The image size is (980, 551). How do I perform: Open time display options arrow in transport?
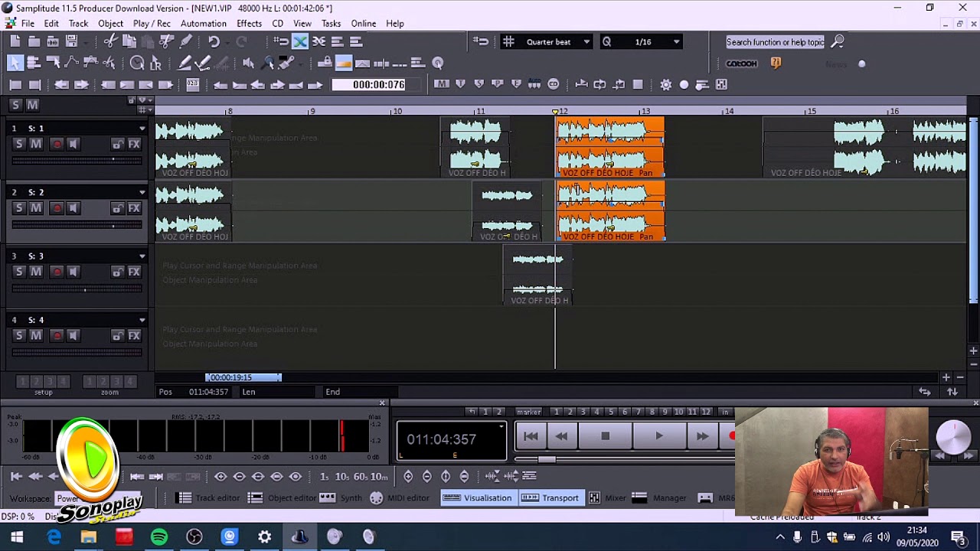pyautogui.click(x=501, y=426)
